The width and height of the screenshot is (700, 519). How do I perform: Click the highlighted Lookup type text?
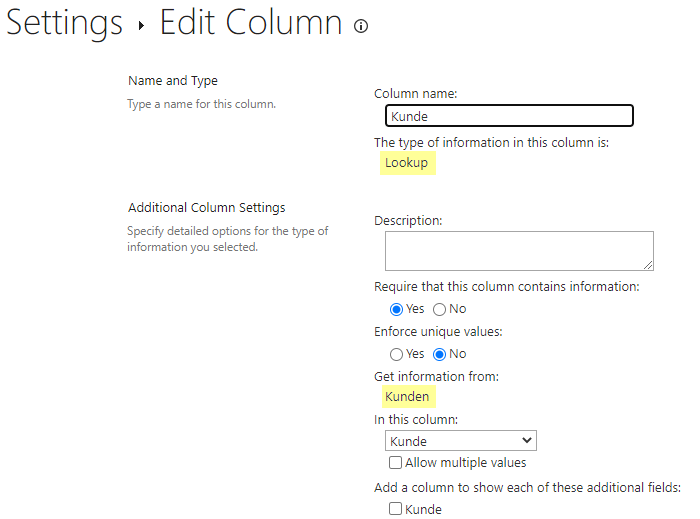tap(406, 164)
